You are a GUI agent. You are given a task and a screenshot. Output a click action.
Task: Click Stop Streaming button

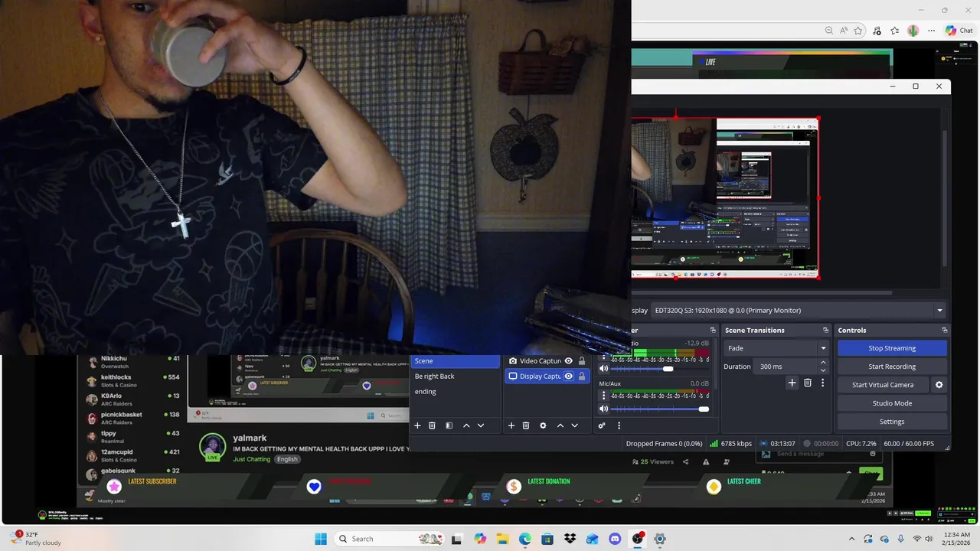[892, 348]
